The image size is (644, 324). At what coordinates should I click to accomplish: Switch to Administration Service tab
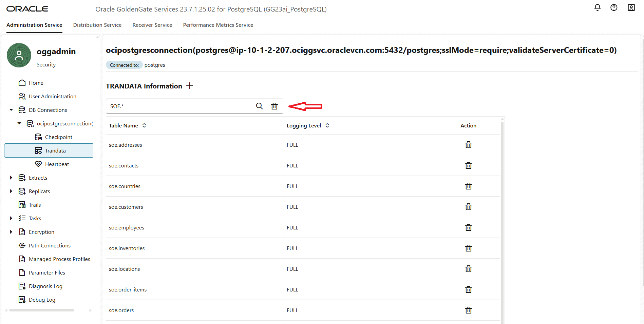[34, 25]
